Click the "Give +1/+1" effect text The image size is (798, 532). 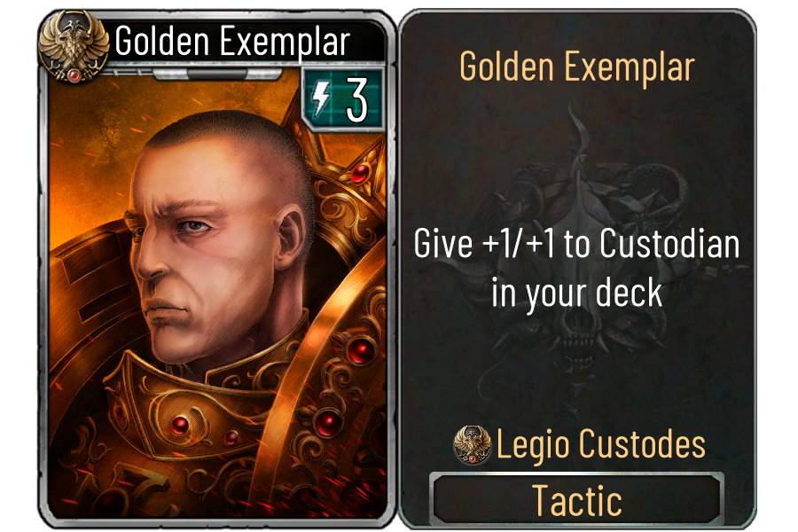[484, 243]
